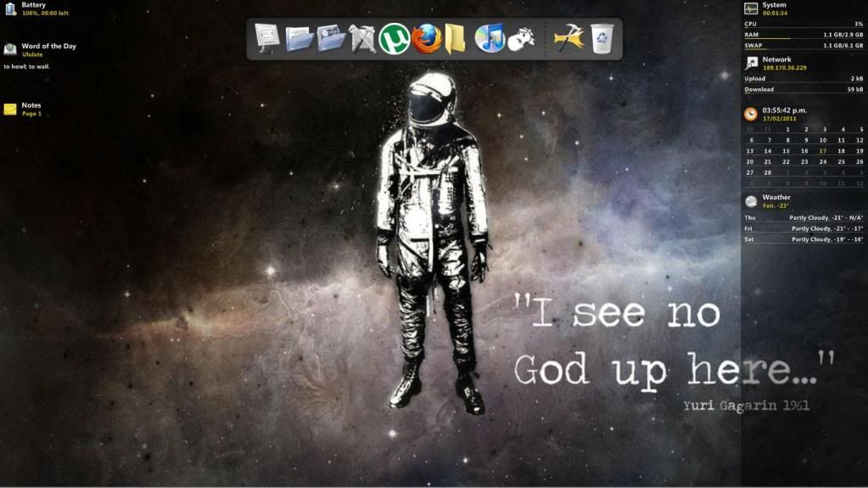Launch iTunes from the dock
868x488 pixels.
[490, 38]
